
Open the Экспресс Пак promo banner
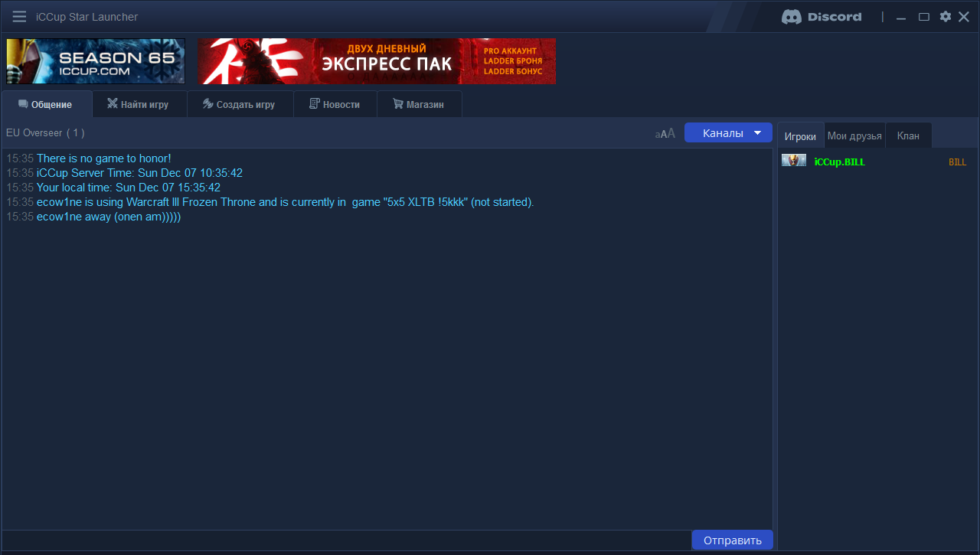[377, 61]
